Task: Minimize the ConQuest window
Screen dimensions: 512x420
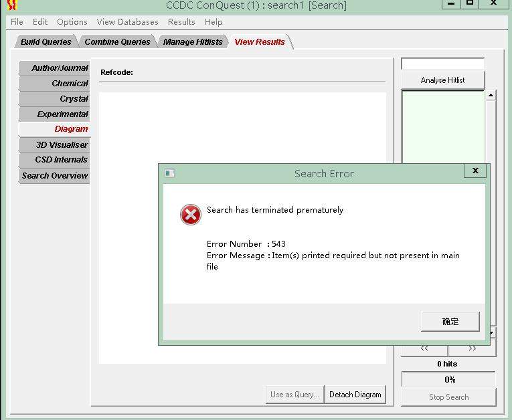Action: (x=451, y=3)
